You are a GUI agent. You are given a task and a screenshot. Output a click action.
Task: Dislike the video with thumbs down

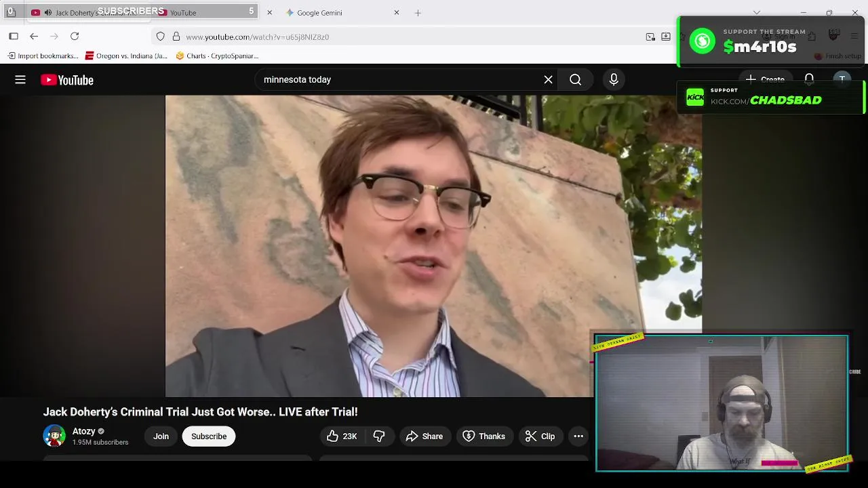(x=379, y=436)
